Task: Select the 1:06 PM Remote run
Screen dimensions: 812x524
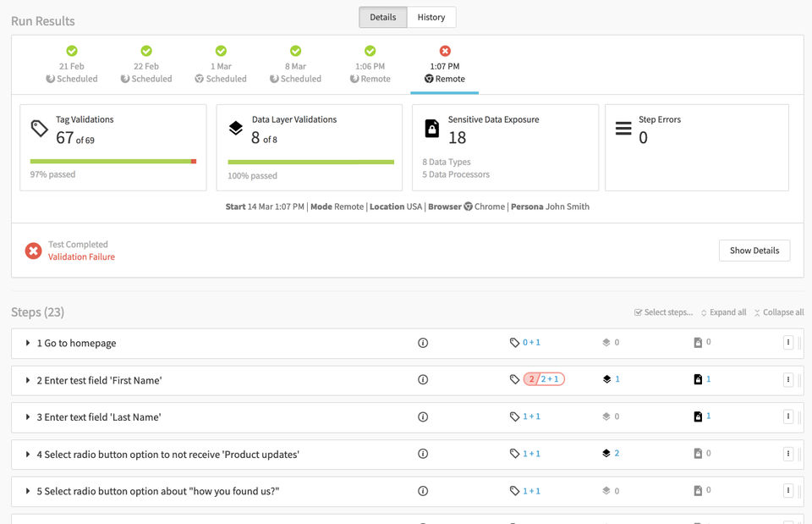Action: 370,66
